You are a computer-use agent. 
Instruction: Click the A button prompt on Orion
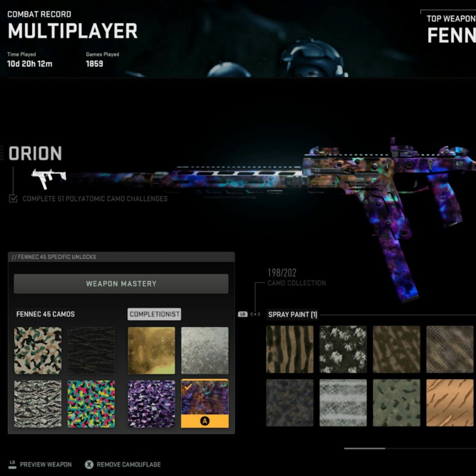coord(205,421)
